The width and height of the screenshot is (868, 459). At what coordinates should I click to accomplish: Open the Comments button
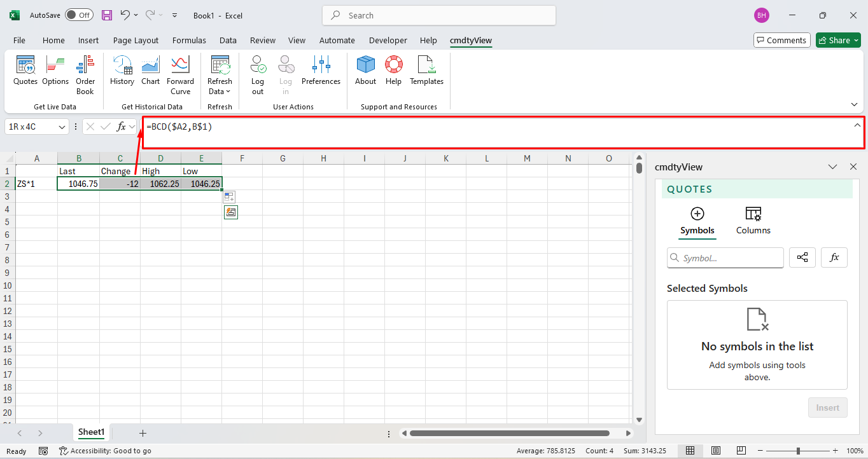pyautogui.click(x=782, y=40)
